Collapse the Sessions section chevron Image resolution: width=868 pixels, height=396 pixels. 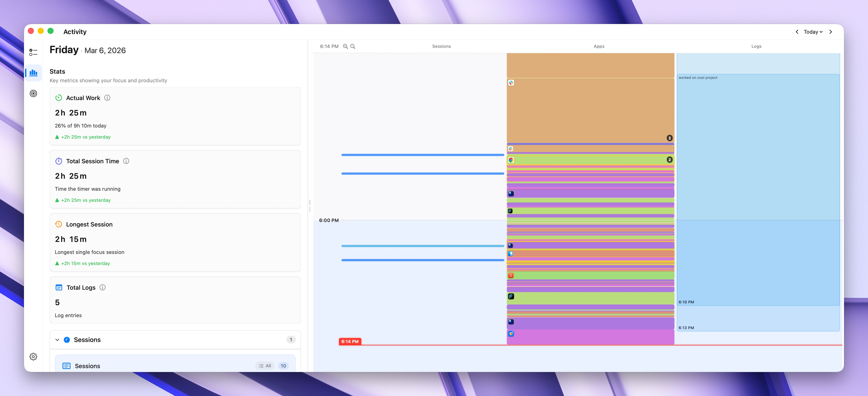click(57, 340)
